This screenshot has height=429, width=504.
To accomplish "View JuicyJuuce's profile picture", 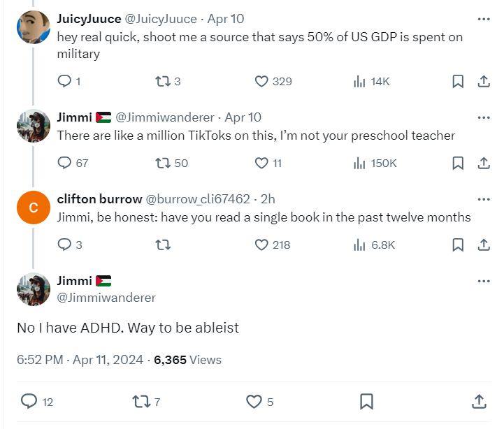I will pos(34,27).
